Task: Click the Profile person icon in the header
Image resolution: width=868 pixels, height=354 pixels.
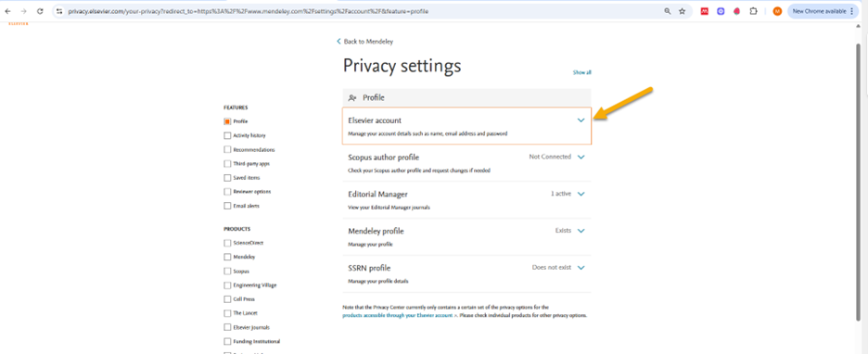Action: coord(352,98)
